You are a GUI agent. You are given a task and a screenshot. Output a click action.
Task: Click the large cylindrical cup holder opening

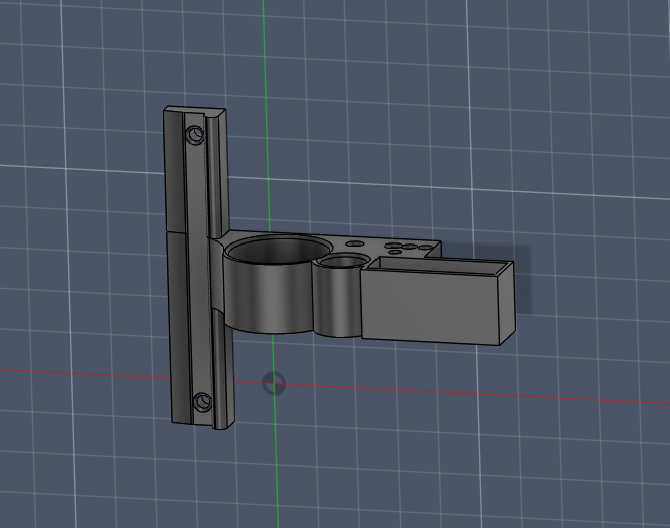[279, 249]
